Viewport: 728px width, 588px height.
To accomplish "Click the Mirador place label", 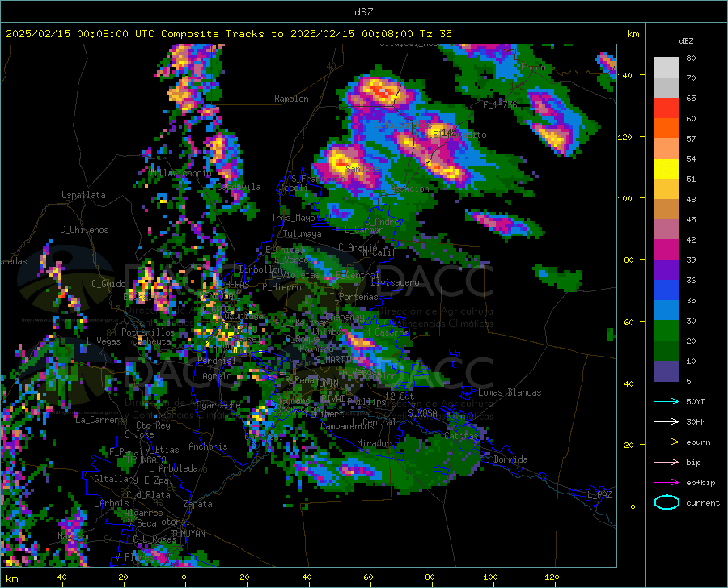I will (x=374, y=443).
